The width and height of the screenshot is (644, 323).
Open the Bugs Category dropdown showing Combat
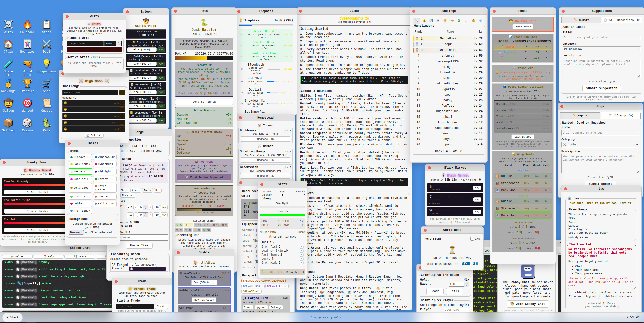[600, 145]
